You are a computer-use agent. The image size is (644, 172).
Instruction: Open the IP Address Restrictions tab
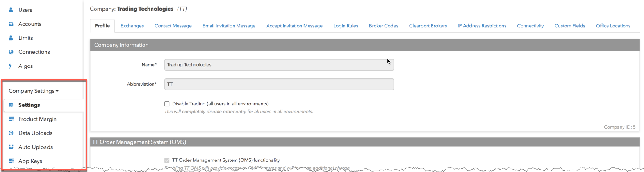coord(482,26)
